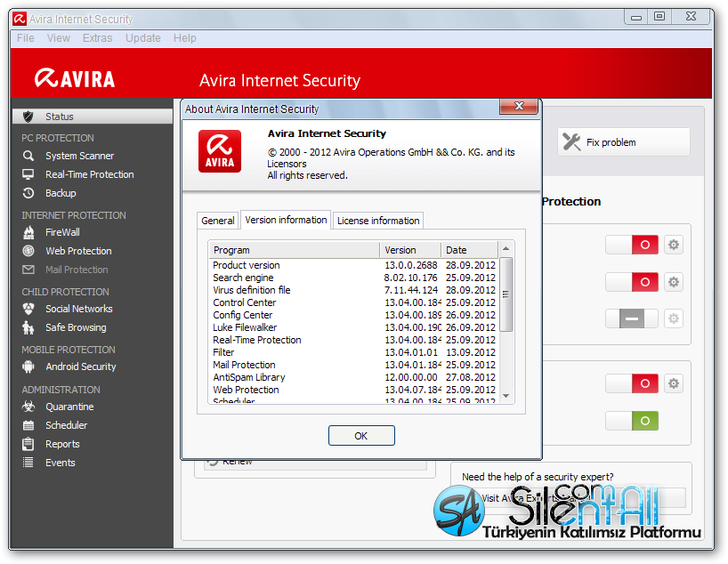Select the Android robot icon for Android Security
The image size is (728, 564).
[x=28, y=367]
